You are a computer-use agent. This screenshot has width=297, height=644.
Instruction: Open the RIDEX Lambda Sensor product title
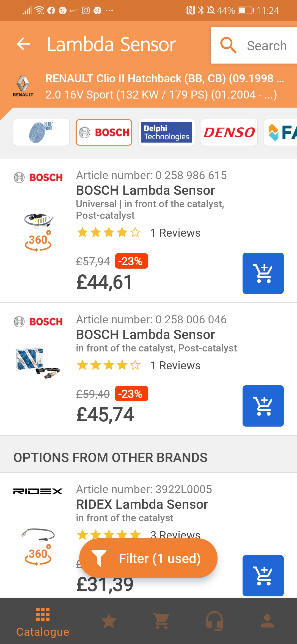tap(142, 504)
